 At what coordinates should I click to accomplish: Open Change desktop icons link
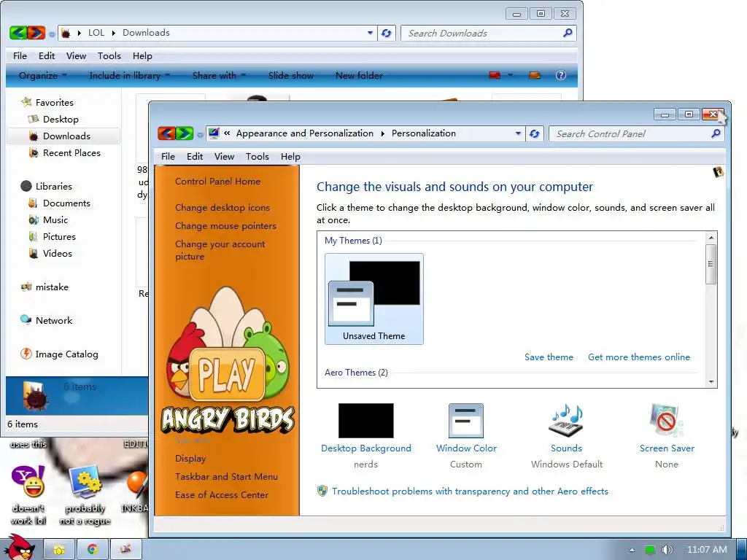pos(222,207)
